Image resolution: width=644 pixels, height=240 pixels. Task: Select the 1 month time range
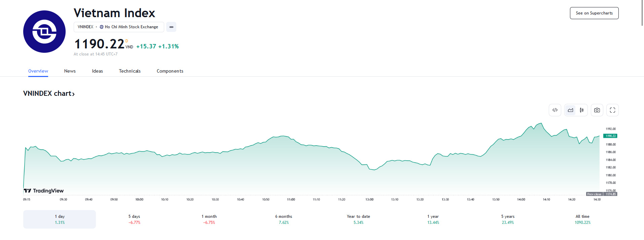pos(209,219)
